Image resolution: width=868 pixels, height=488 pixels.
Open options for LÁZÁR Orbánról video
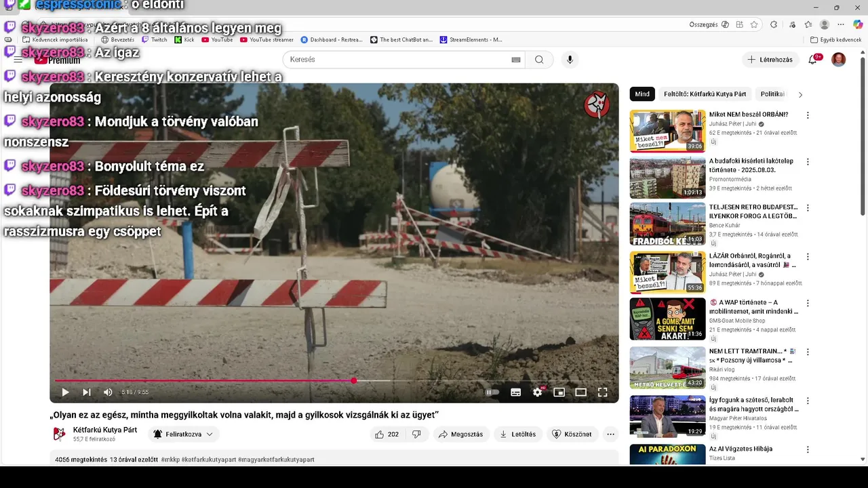[808, 257]
